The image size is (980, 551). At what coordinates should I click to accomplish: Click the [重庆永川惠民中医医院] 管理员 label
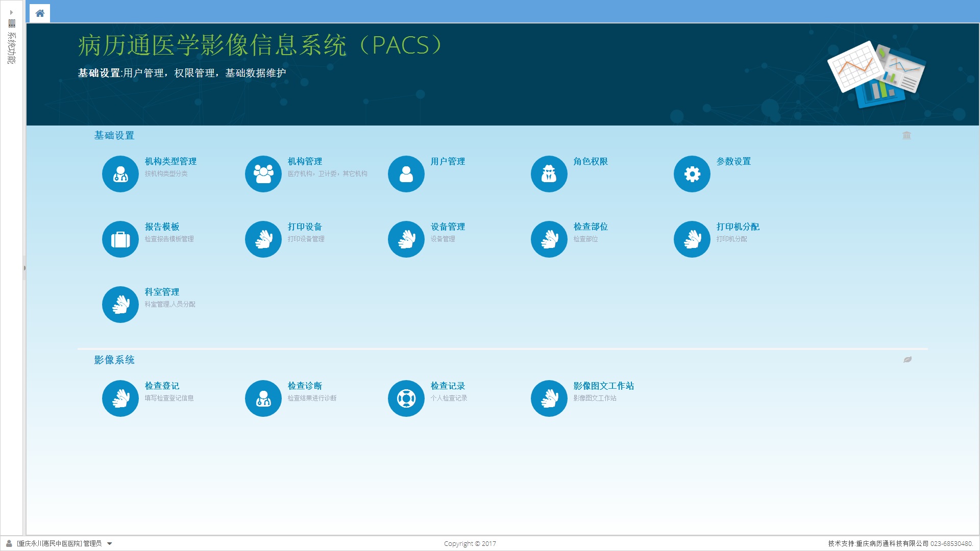pyautogui.click(x=59, y=543)
